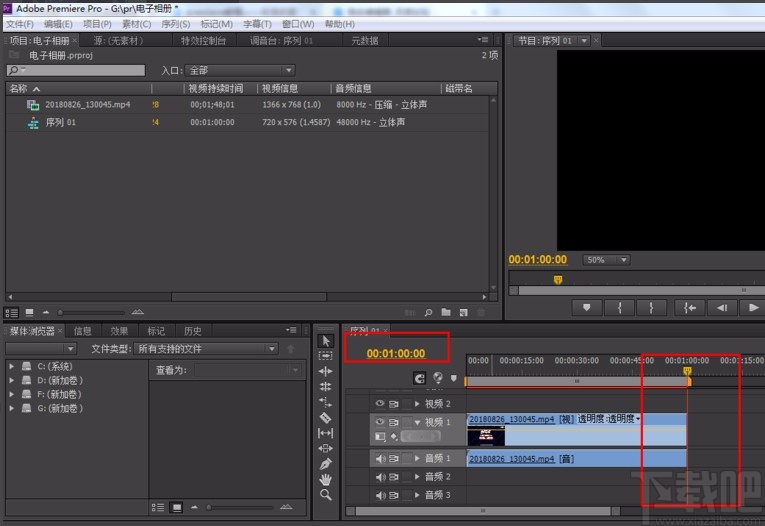Click the find icon in project panel
Screen dimensions: 765x526
[x=428, y=312]
